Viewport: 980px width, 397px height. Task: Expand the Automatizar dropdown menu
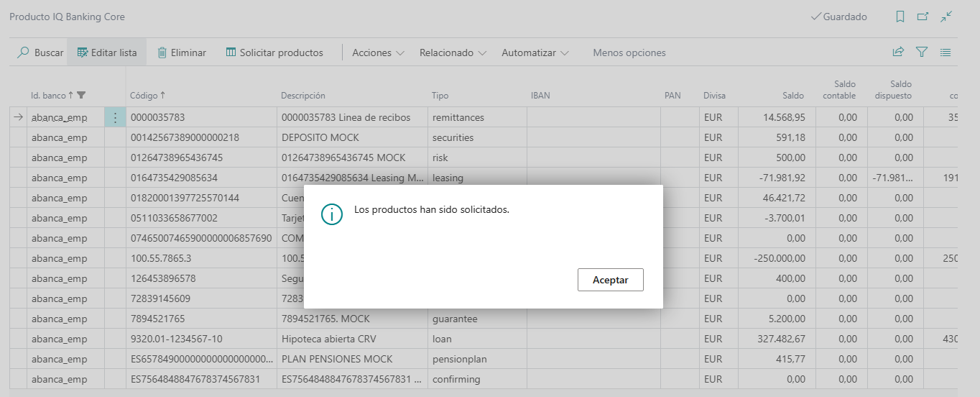pyautogui.click(x=535, y=53)
